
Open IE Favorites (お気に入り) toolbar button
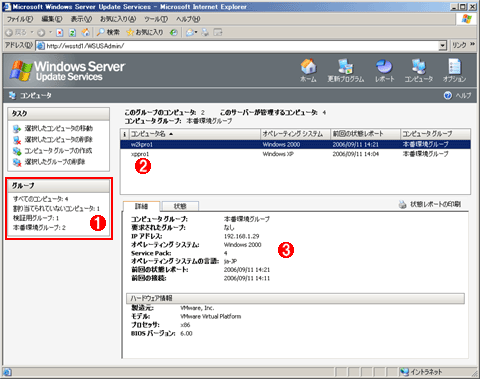click(145, 32)
